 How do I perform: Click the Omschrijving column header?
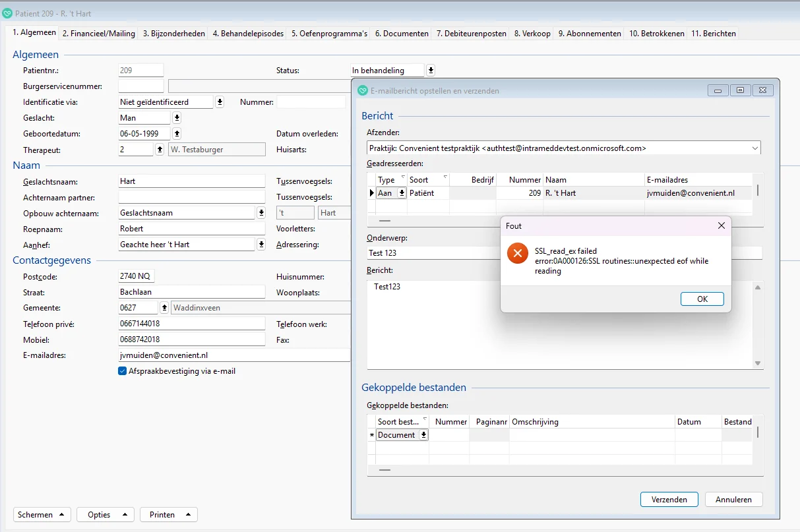click(592, 422)
